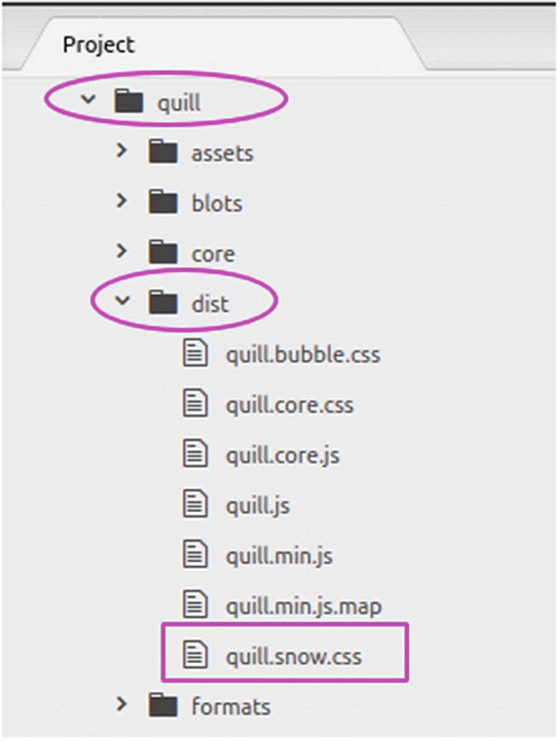This screenshot has width=560, height=741.
Task: Collapse the dist folder chevron
Action: click(123, 302)
